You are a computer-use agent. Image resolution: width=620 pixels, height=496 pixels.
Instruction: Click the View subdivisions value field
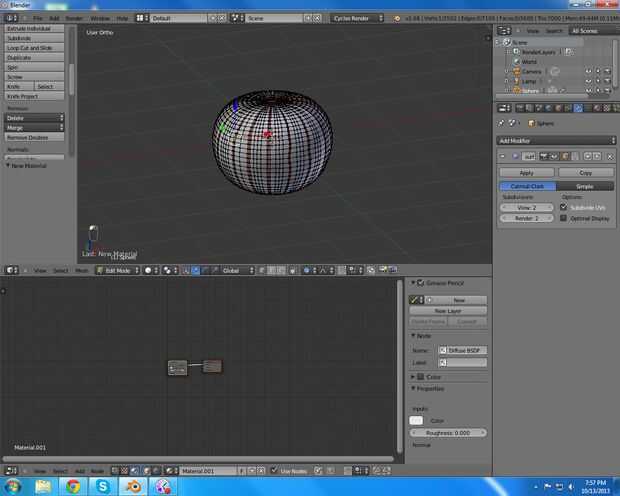(527, 207)
